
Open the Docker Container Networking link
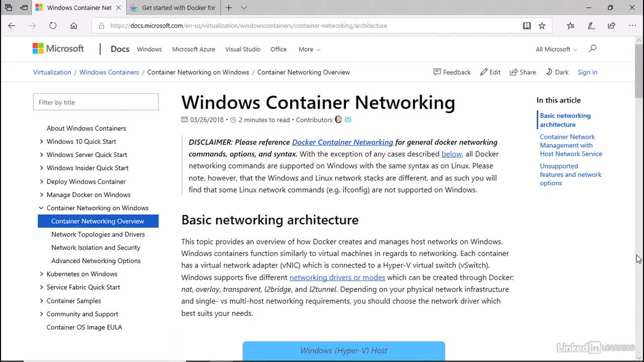tap(343, 142)
